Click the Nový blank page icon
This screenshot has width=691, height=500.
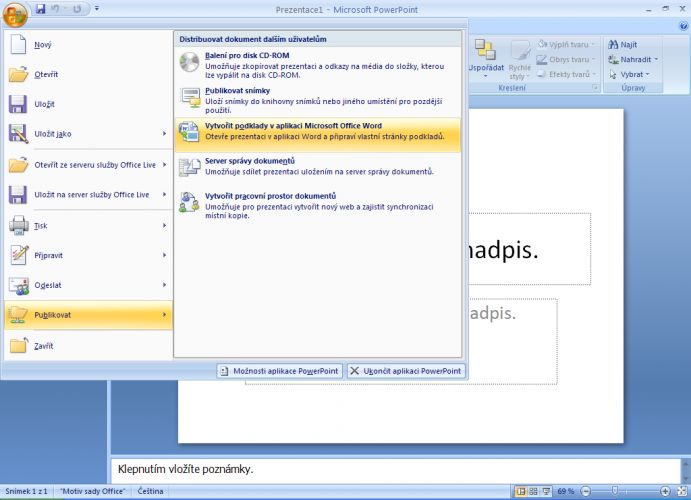(18, 44)
